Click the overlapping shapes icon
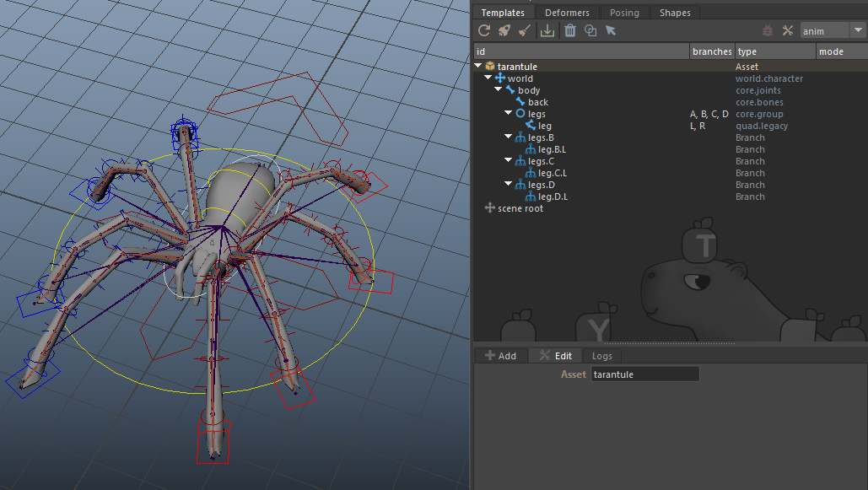Viewport: 868px width, 490px height. coord(590,30)
